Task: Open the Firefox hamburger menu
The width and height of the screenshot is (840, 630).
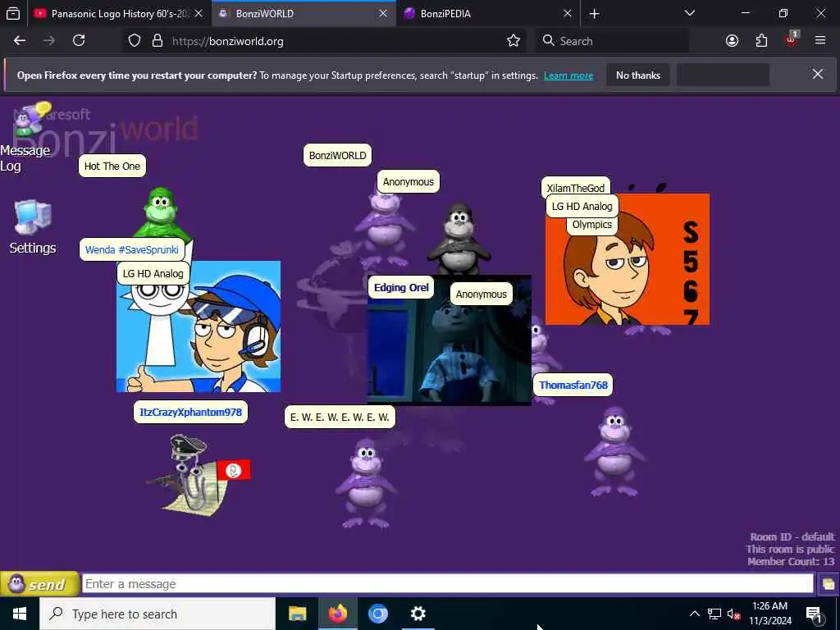Action: (820, 41)
